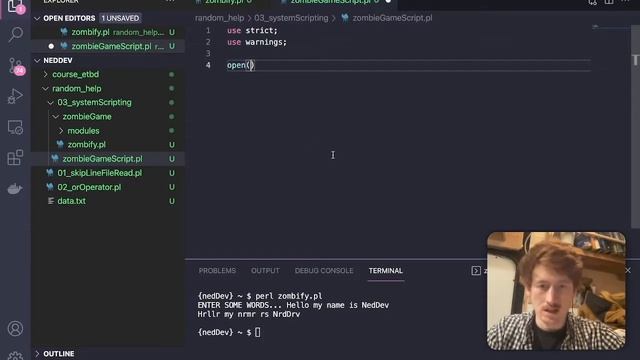Click the webcam video overlay thumbnail
Screen dimensions: 640x360
point(556,291)
